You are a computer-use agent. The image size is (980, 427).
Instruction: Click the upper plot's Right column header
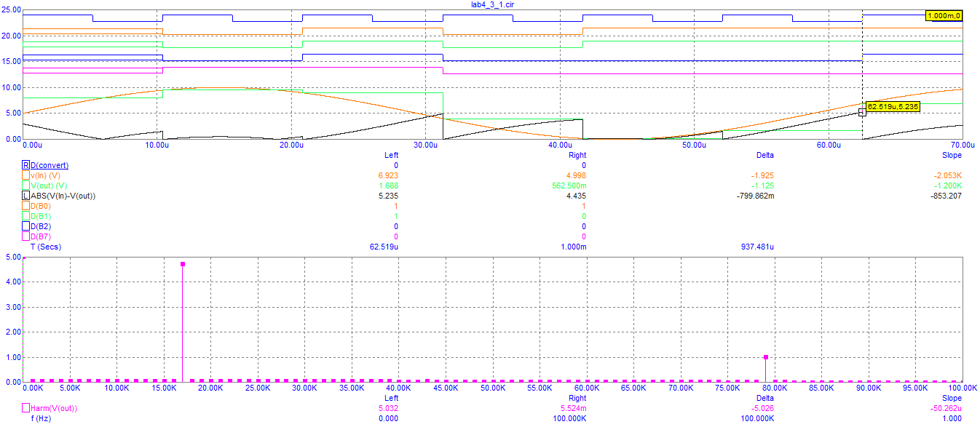(x=577, y=155)
